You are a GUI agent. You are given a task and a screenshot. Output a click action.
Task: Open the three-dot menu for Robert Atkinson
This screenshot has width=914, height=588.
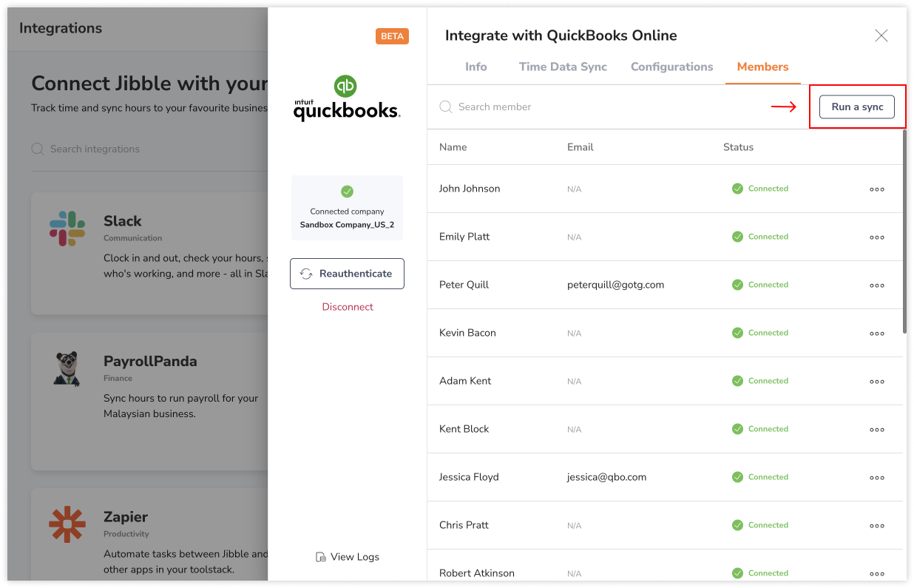point(877,574)
